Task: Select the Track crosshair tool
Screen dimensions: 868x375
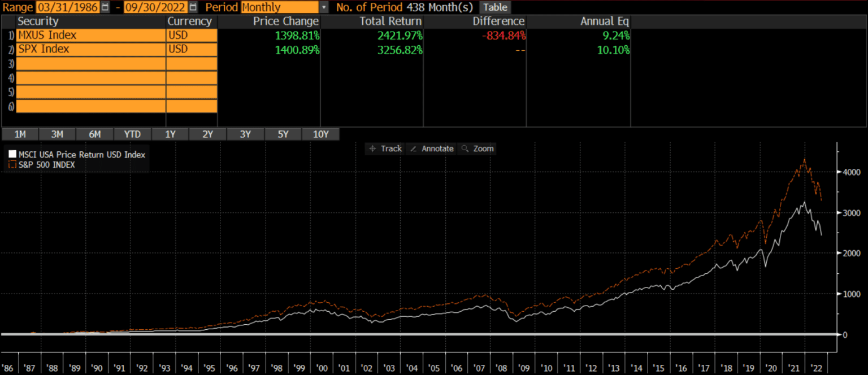Action: (x=385, y=149)
